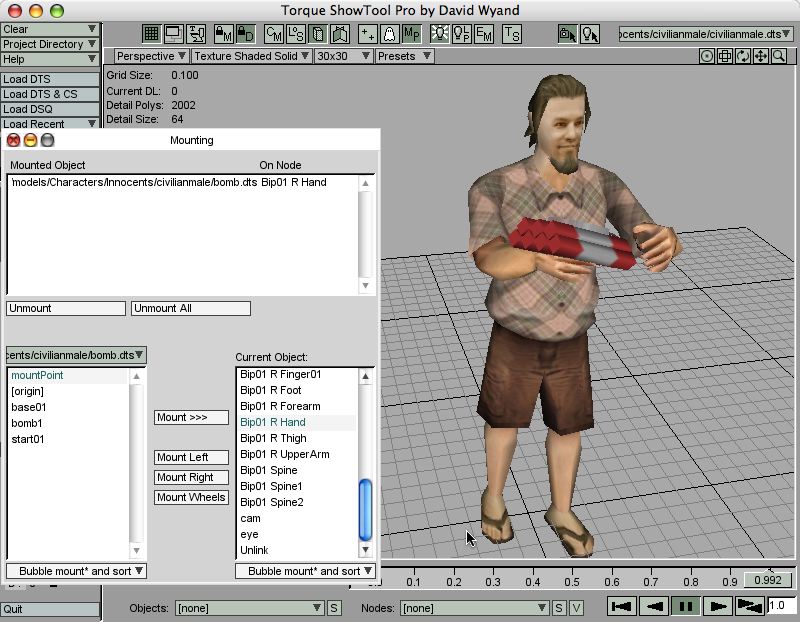Image resolution: width=800 pixels, height=622 pixels.
Task: Open the Presets dropdown
Action: [x=403, y=56]
